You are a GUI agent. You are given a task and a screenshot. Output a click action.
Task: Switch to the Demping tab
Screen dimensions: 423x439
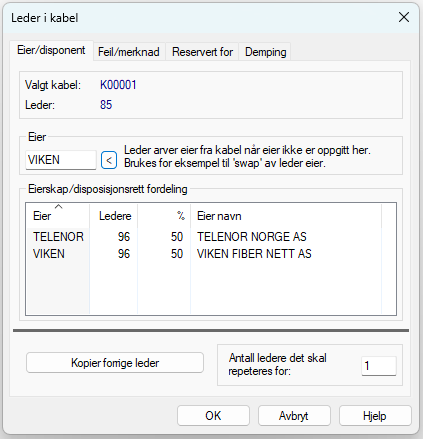(x=265, y=52)
